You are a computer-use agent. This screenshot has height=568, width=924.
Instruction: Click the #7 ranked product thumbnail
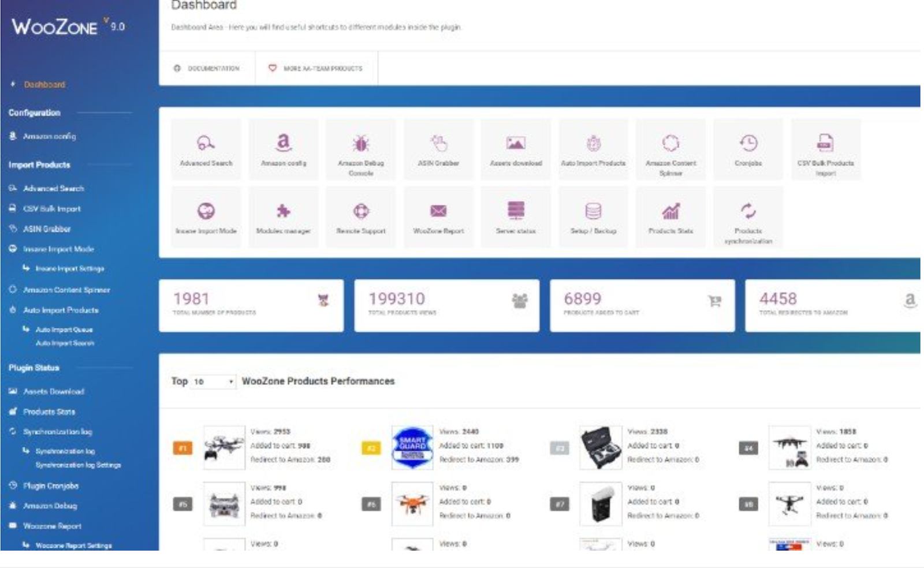[x=601, y=504]
